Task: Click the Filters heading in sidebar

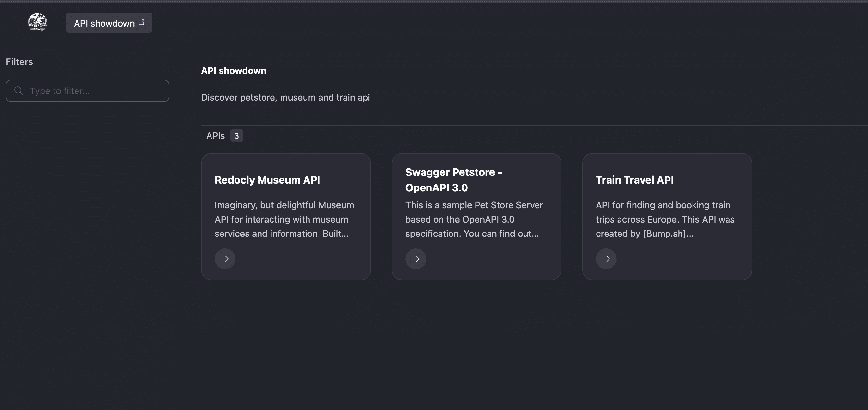Action: pyautogui.click(x=19, y=62)
